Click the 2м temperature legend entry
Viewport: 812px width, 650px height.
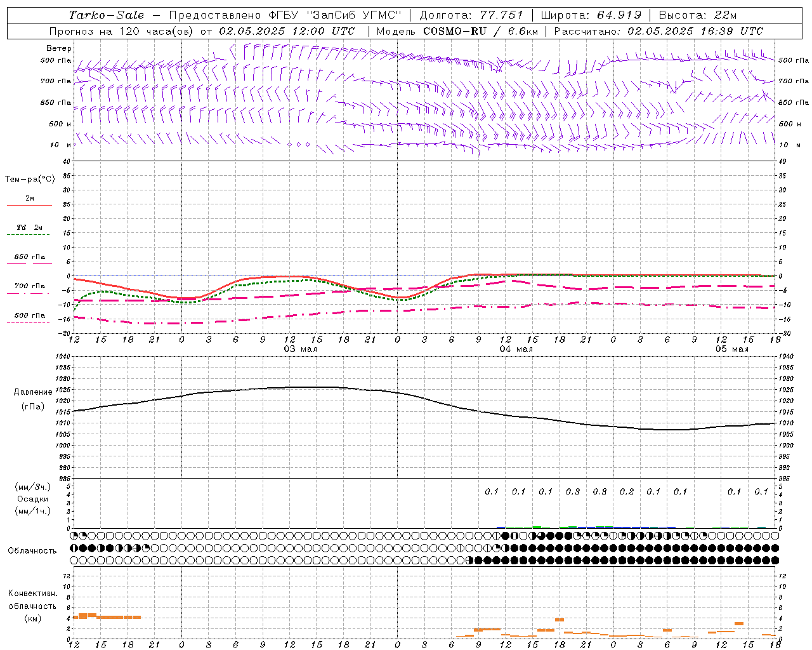point(30,199)
